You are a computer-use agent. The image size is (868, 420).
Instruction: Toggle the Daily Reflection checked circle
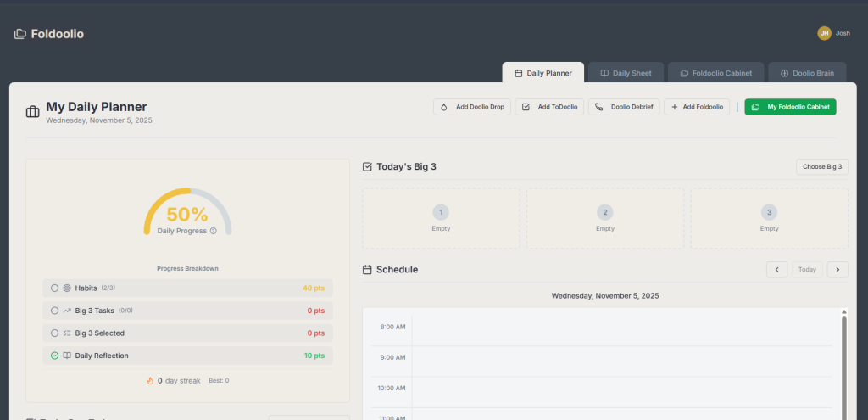click(x=54, y=356)
